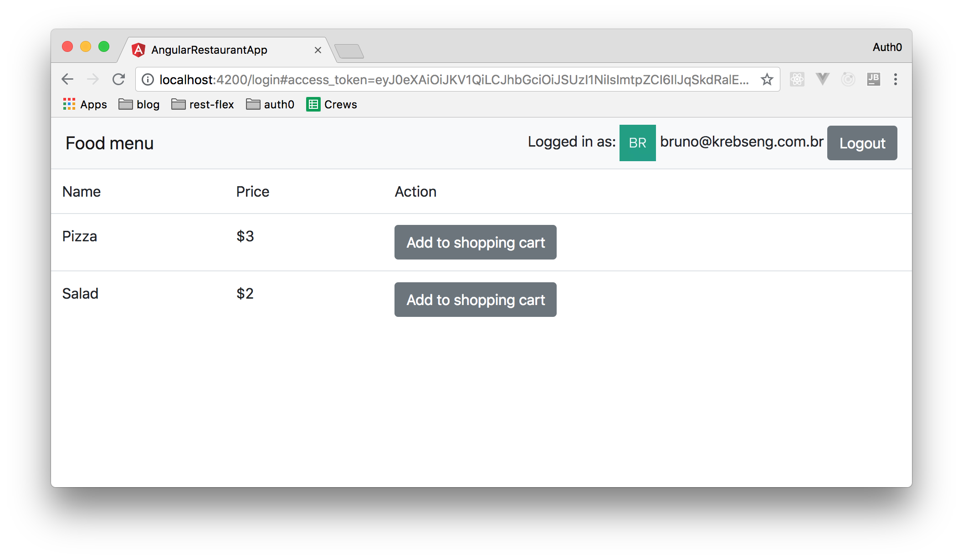Screen dimensions: 963x560
Task: Click the browser forward arrow
Action: point(93,79)
